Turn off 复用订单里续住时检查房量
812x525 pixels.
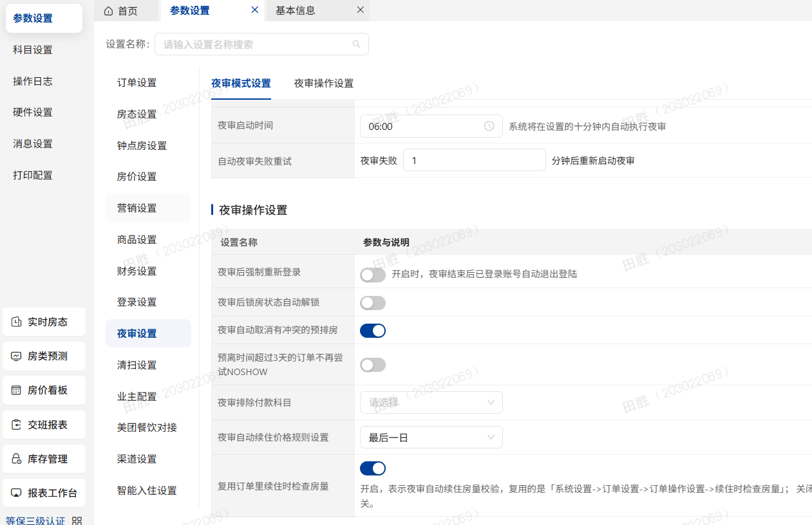372,468
